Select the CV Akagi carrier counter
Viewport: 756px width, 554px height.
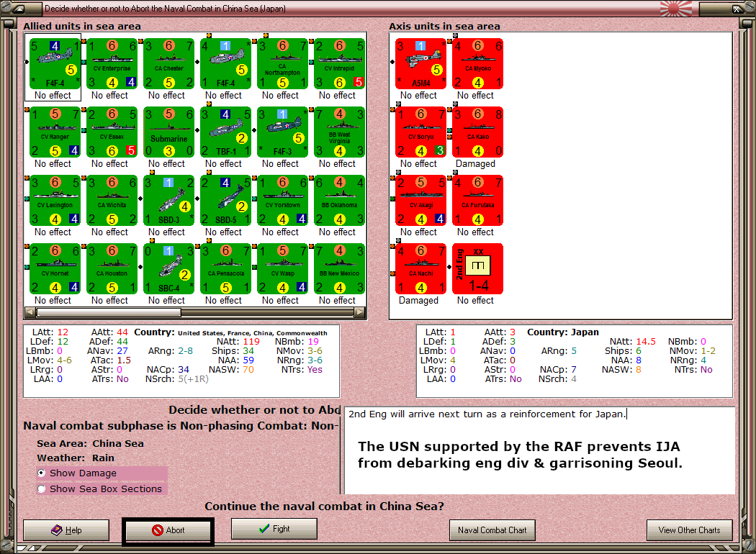tap(420, 201)
